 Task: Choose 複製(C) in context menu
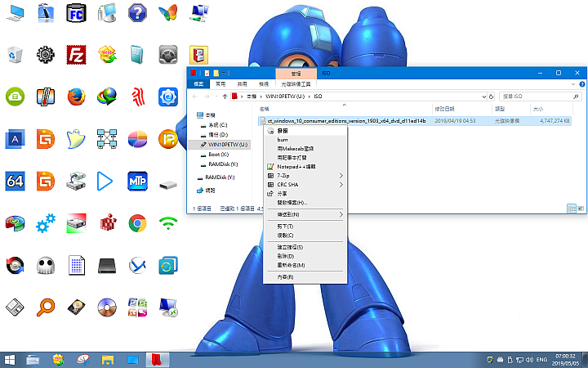coord(305,236)
